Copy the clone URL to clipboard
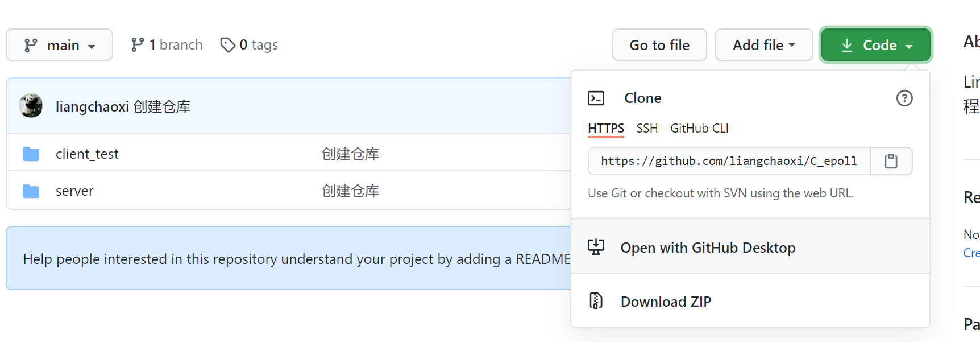The width and height of the screenshot is (980, 342). [890, 161]
